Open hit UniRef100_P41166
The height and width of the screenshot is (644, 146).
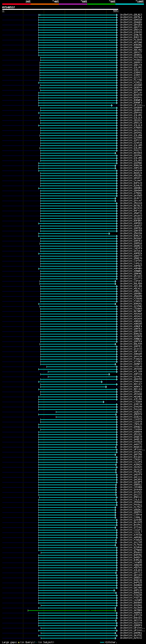click(131, 409)
